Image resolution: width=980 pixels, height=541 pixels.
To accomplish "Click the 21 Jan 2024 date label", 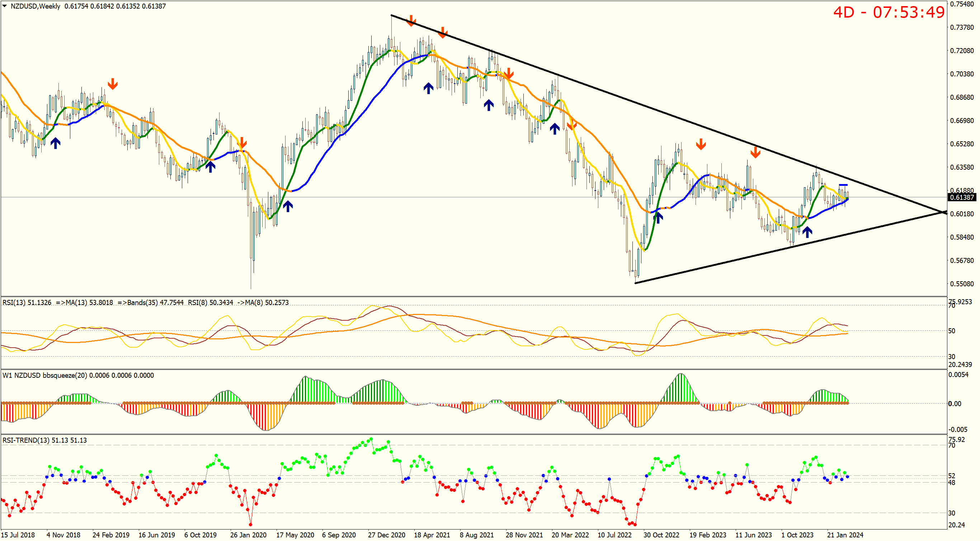I will [845, 535].
